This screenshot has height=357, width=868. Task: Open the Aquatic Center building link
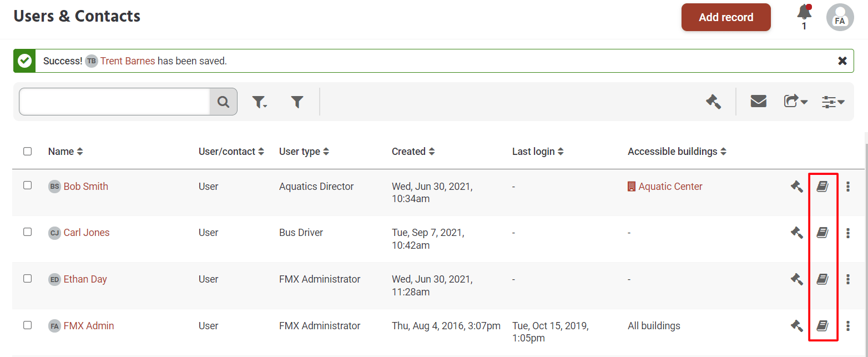670,187
